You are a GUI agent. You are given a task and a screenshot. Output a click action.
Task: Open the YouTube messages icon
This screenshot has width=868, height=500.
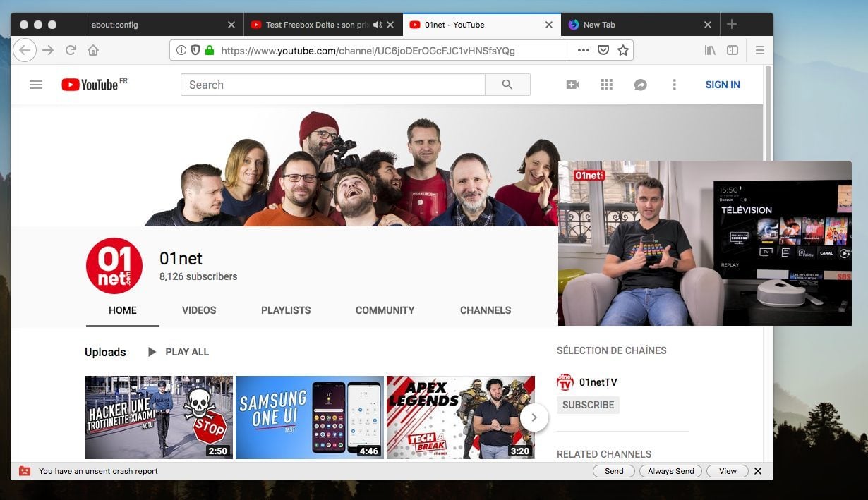[x=640, y=85]
